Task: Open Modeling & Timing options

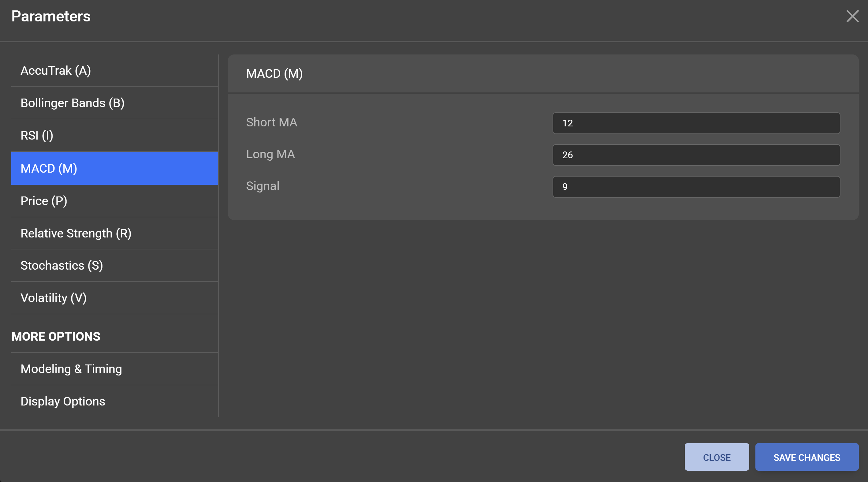Action: point(114,369)
